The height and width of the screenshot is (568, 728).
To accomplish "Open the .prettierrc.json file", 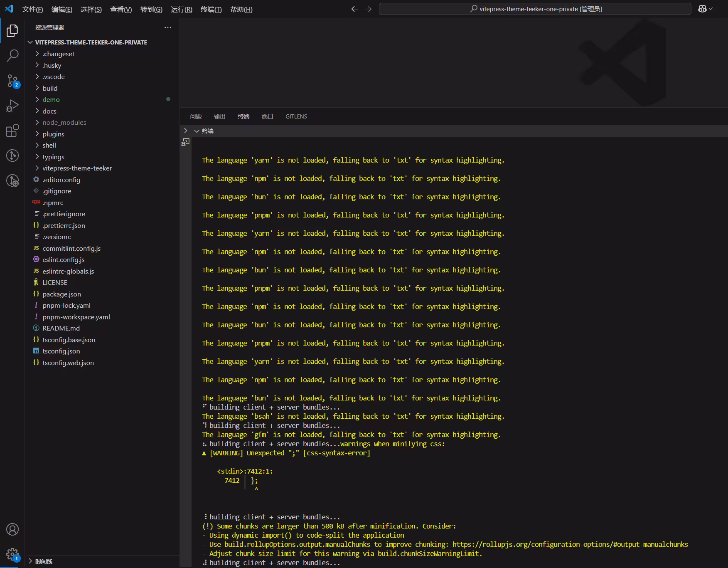I will (64, 225).
